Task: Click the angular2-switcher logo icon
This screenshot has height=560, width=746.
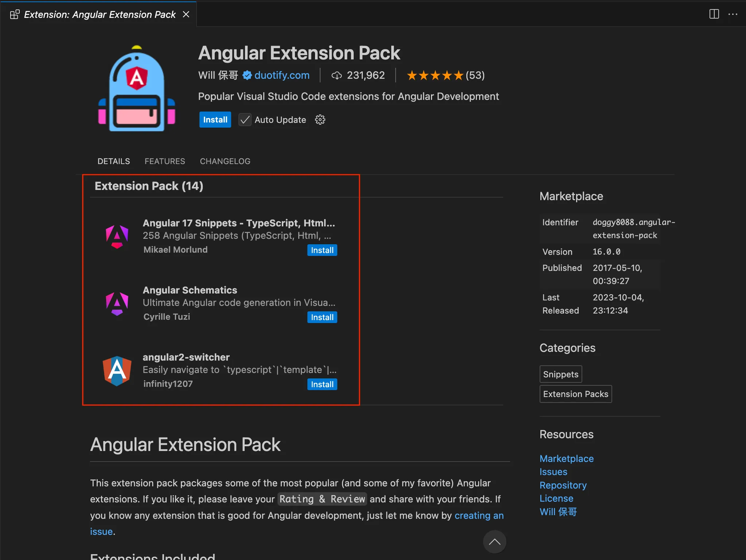Action: pyautogui.click(x=117, y=370)
